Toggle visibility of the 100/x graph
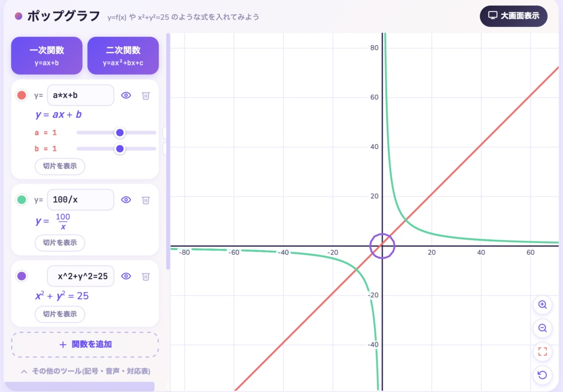This screenshot has height=392, width=563. tap(126, 200)
